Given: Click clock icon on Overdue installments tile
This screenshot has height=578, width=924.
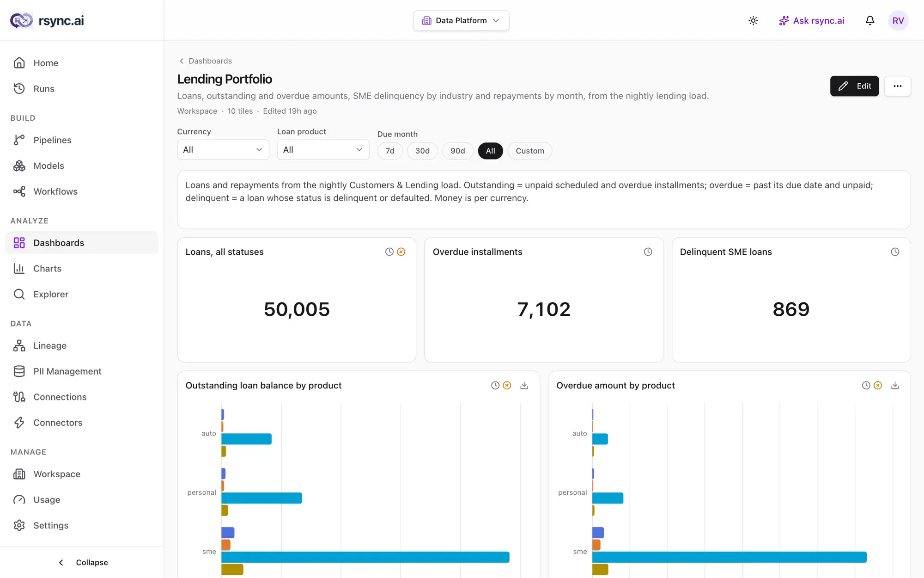Looking at the screenshot, I should click(x=648, y=252).
